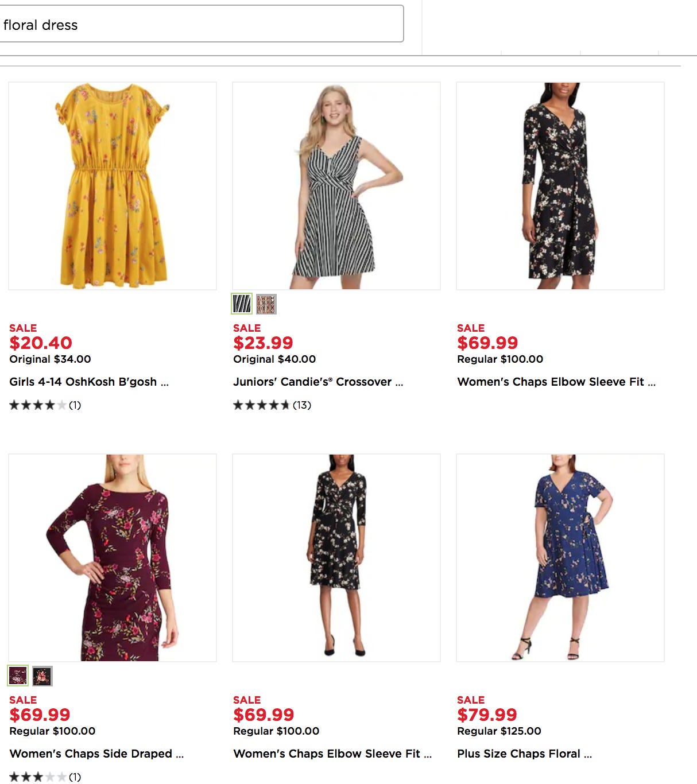Select the pink geometric print swatch for Candie's dress
The height and width of the screenshot is (784, 697).
click(269, 305)
